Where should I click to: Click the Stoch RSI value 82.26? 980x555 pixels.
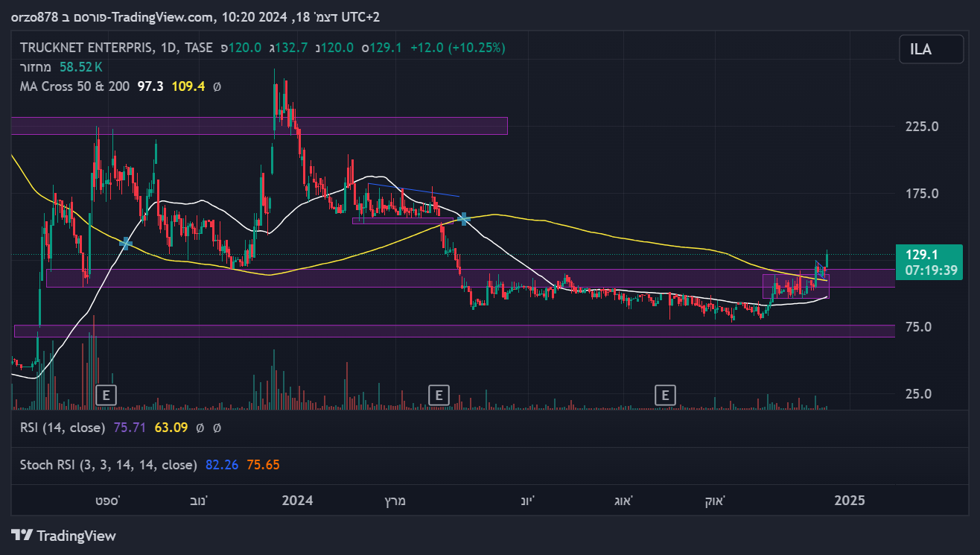coord(222,465)
